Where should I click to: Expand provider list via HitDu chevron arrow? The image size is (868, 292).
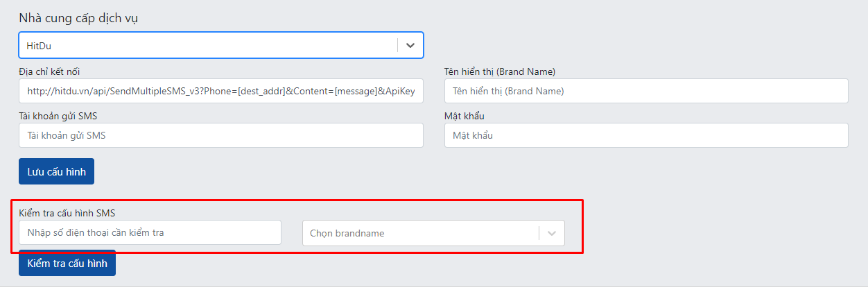pos(410,45)
